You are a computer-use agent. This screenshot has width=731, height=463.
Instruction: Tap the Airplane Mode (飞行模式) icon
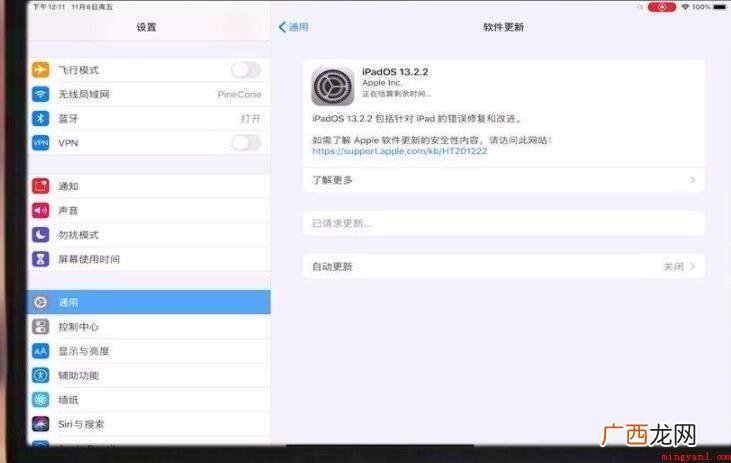[41, 70]
